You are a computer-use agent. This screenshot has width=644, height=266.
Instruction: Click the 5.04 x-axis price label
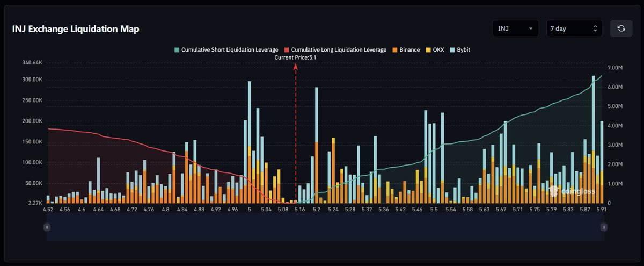[266, 210]
